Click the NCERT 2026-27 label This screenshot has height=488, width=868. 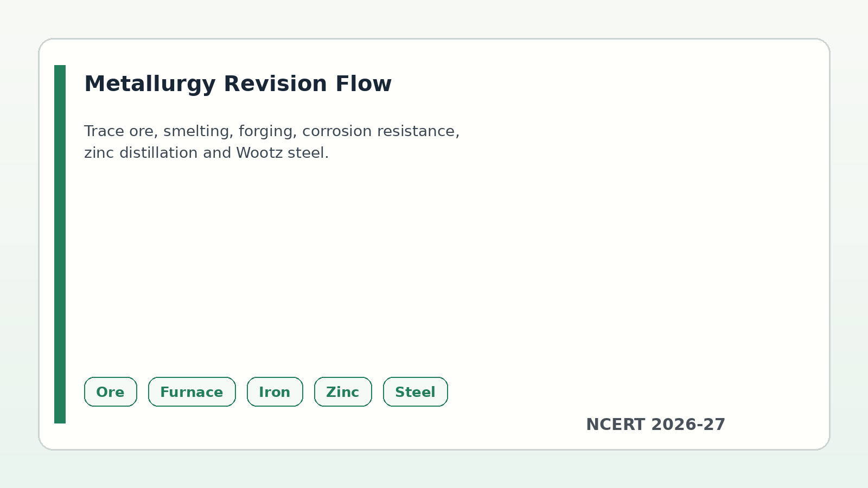(655, 425)
